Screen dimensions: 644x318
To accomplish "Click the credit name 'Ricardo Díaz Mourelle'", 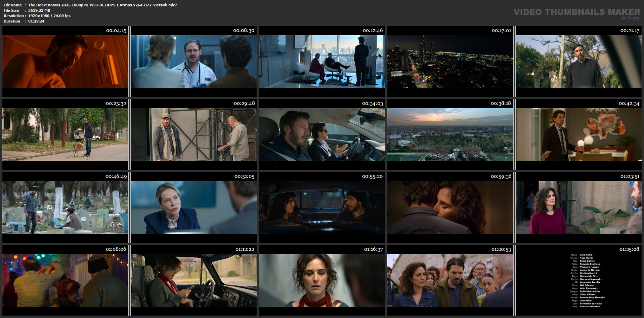I will click(x=593, y=297).
